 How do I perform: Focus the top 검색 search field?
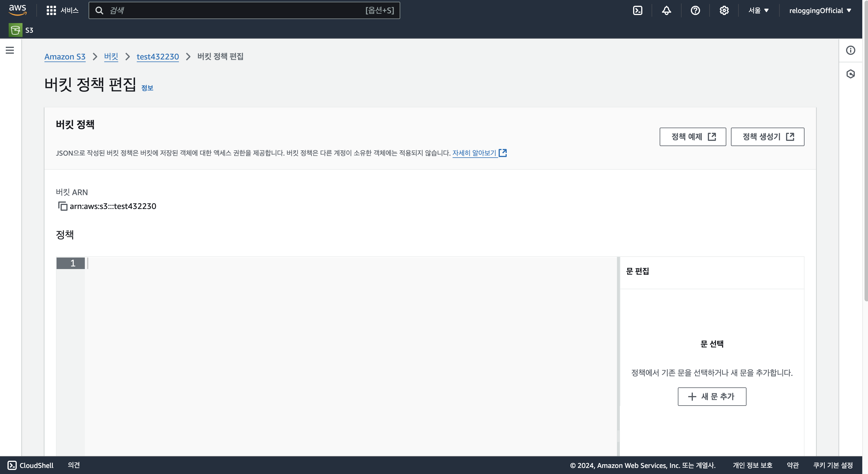(236, 10)
